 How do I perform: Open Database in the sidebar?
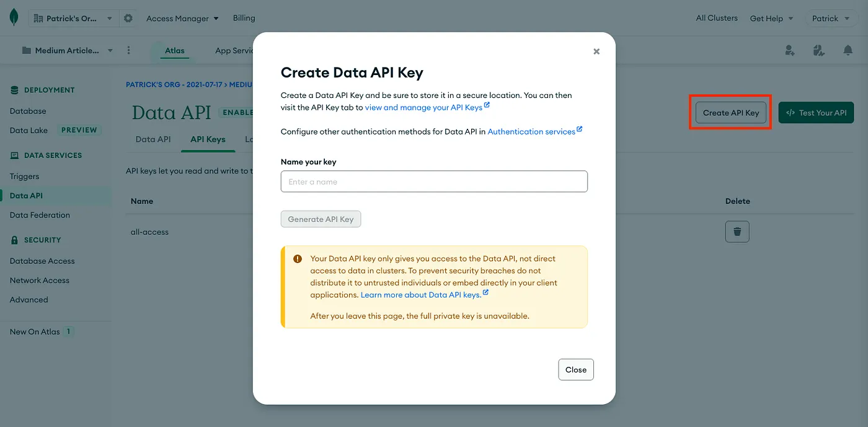pos(28,111)
